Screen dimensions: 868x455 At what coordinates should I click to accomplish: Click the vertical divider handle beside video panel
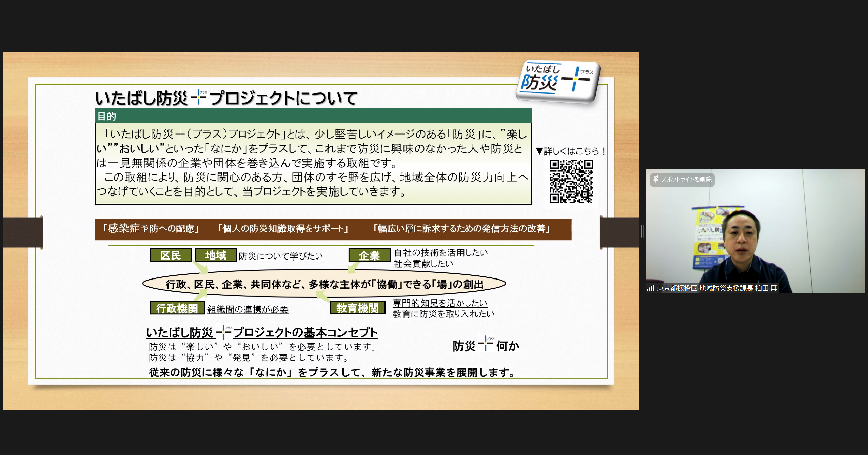coord(642,231)
